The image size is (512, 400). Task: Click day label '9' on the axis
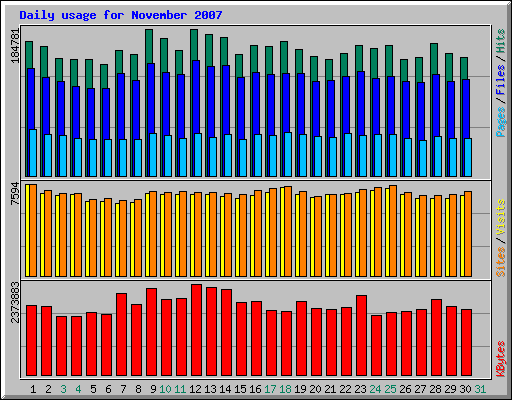[x=153, y=389]
